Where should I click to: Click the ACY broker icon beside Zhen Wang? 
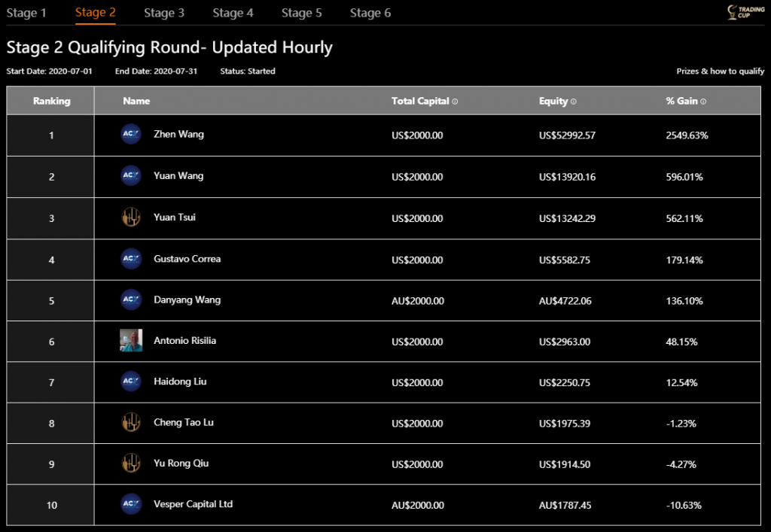pos(130,134)
